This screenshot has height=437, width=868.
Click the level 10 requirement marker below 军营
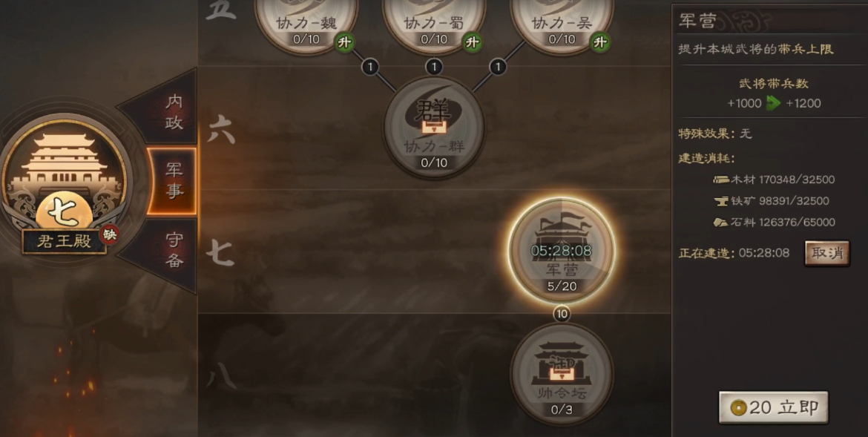click(562, 314)
